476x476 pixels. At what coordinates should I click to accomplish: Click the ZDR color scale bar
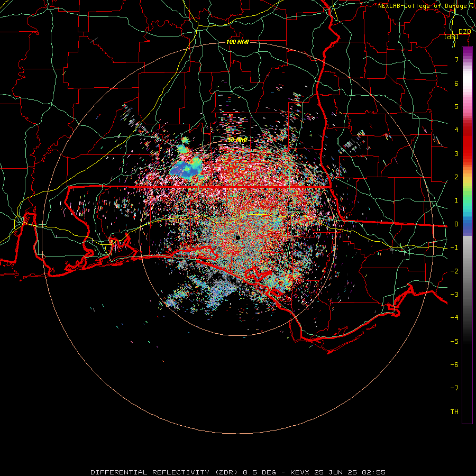pos(467,235)
